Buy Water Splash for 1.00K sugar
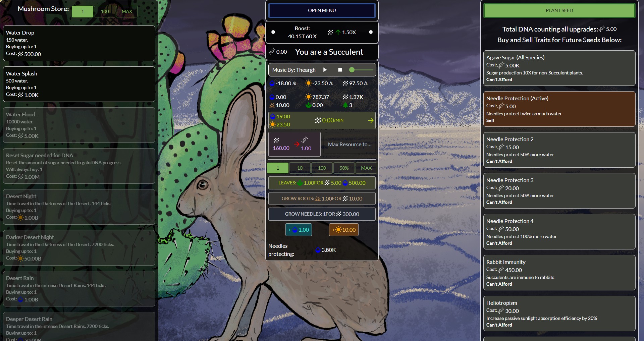 (x=79, y=84)
